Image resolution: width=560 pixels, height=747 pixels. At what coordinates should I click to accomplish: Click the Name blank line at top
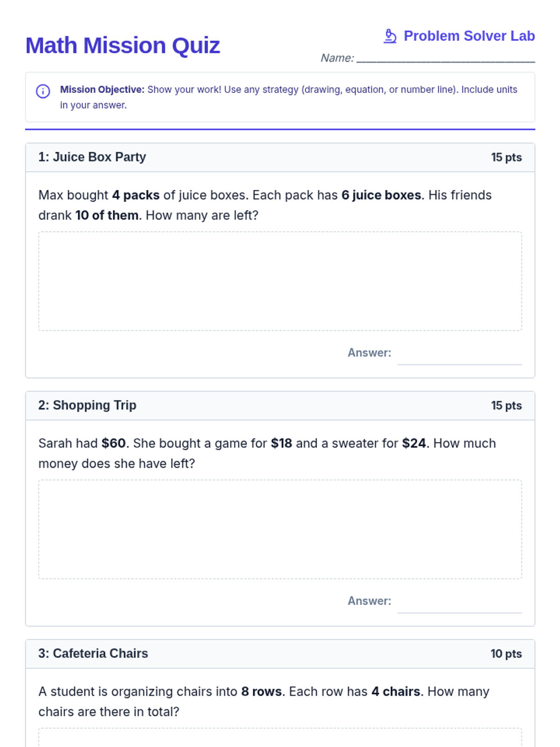click(x=445, y=58)
